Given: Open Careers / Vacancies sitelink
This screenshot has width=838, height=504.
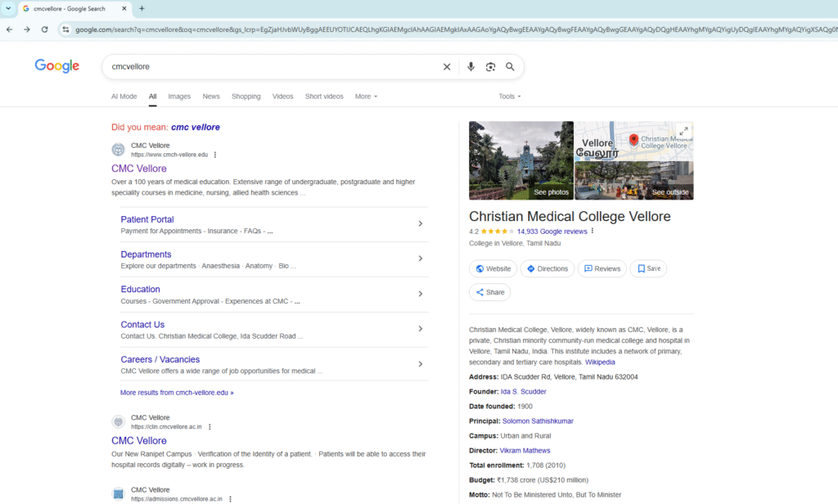Looking at the screenshot, I should [160, 360].
